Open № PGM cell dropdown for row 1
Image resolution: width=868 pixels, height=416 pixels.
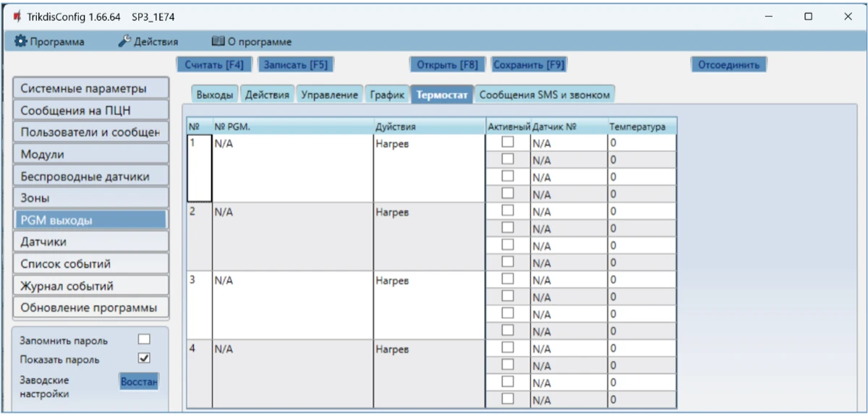292,144
